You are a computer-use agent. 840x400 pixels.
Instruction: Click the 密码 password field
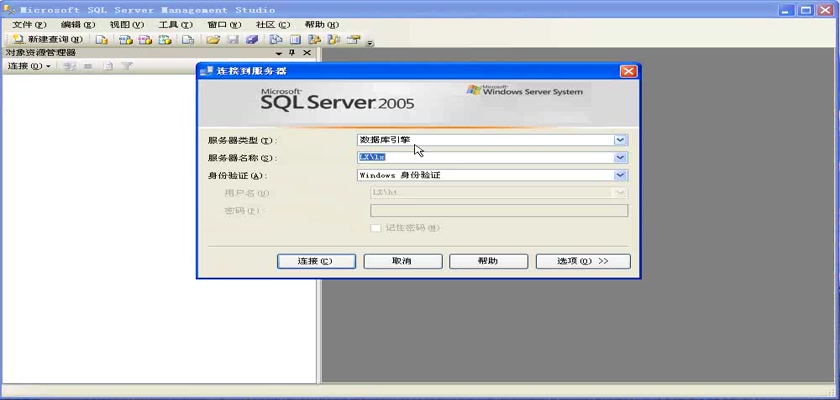pyautogui.click(x=499, y=210)
